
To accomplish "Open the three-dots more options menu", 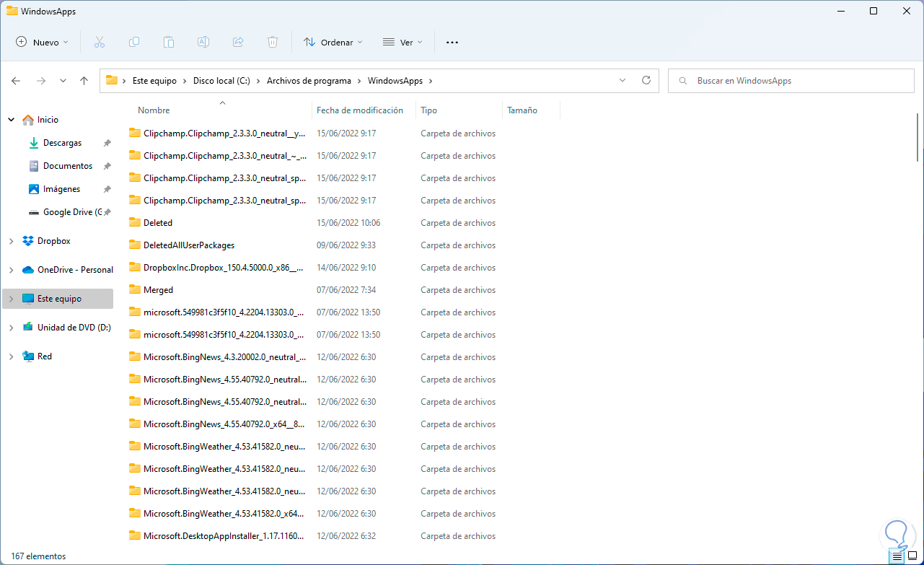I will point(452,43).
